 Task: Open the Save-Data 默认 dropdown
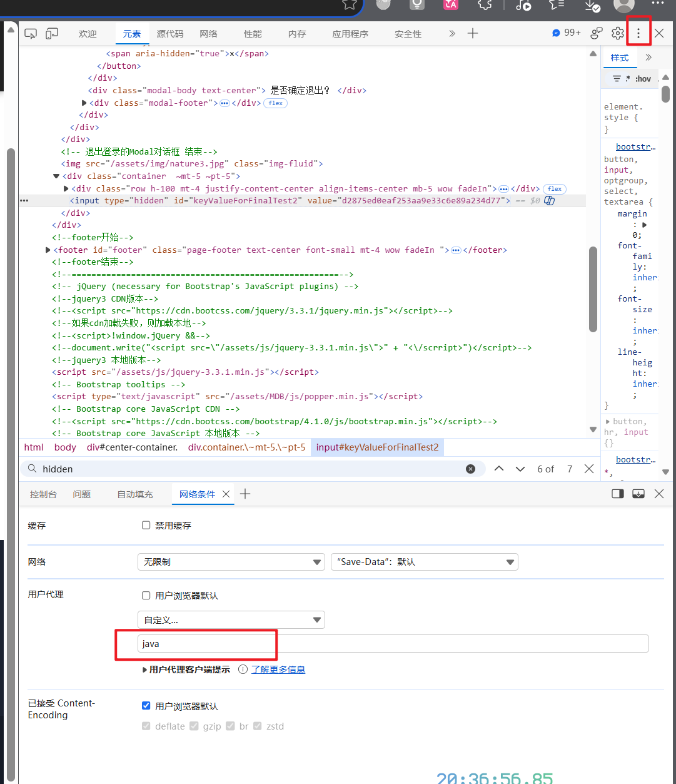pyautogui.click(x=425, y=562)
